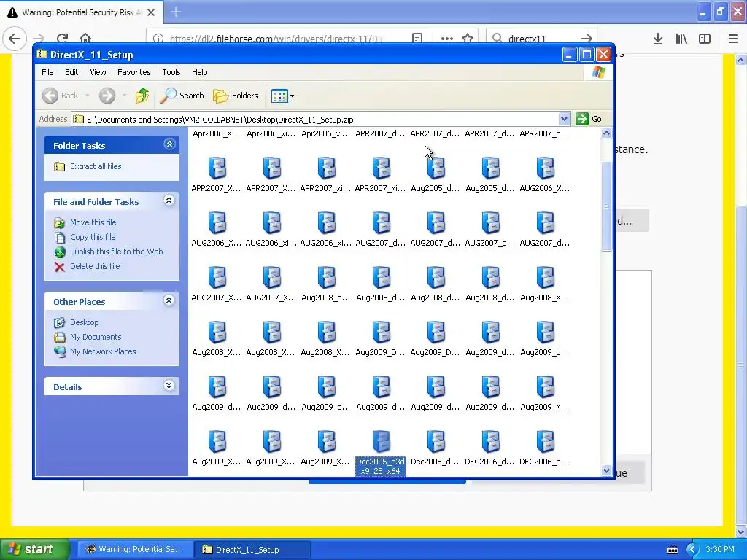Image resolution: width=747 pixels, height=560 pixels.
Task: Collapse the Other Places panel
Action: 169,300
